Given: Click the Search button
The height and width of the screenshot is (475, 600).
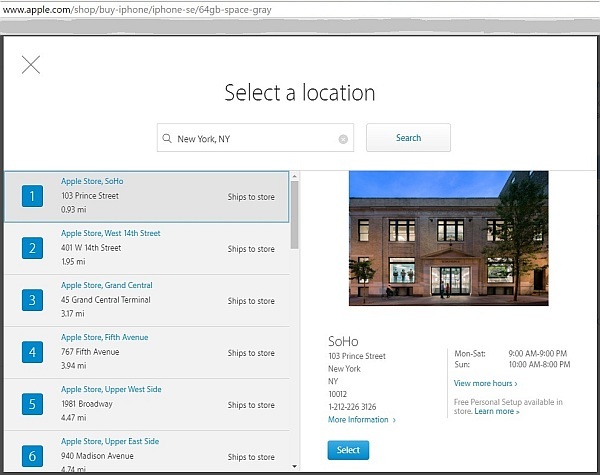Looking at the screenshot, I should click(x=408, y=138).
